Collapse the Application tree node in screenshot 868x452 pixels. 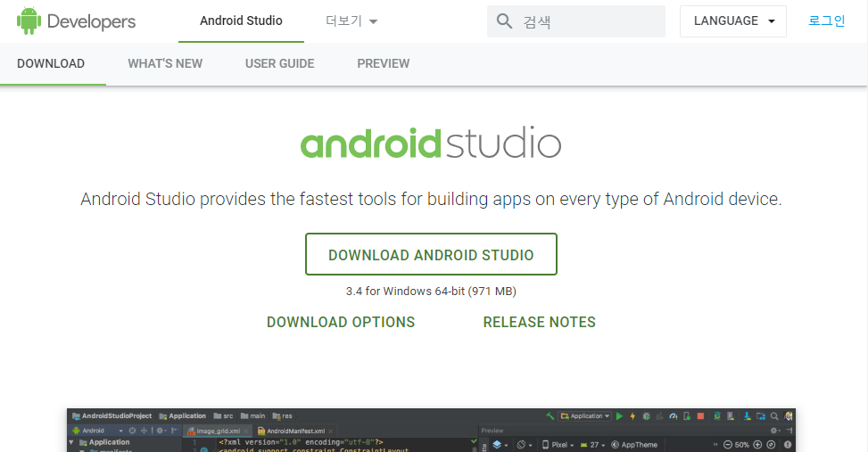pos(70,442)
